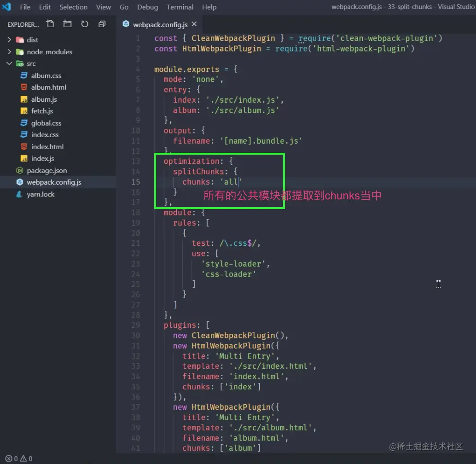Collapse all folders in Explorer

coord(102,23)
